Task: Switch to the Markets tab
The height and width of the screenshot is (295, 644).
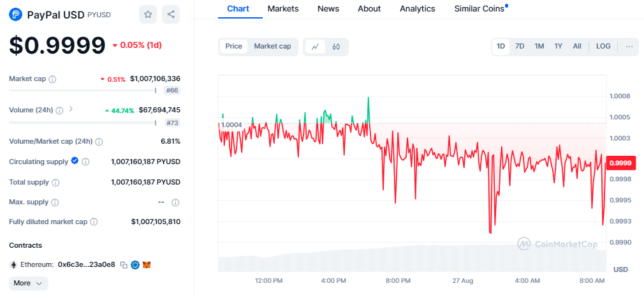Action: 283,9
